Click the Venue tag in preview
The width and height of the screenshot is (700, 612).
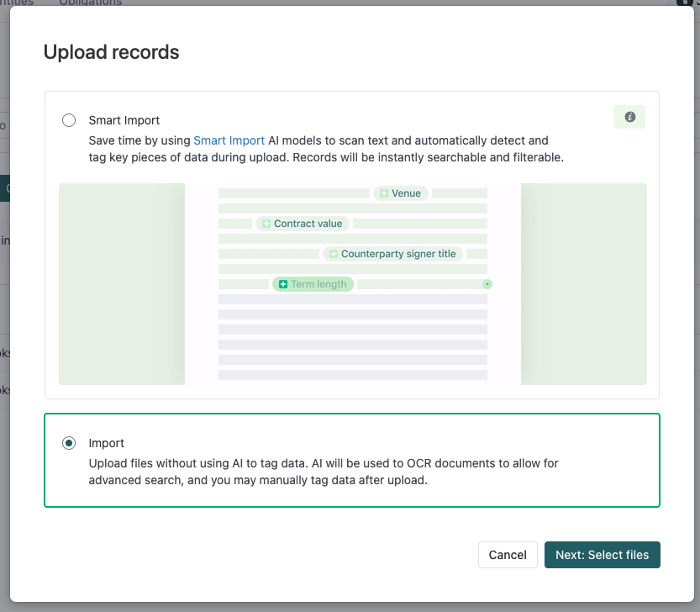coord(401,193)
